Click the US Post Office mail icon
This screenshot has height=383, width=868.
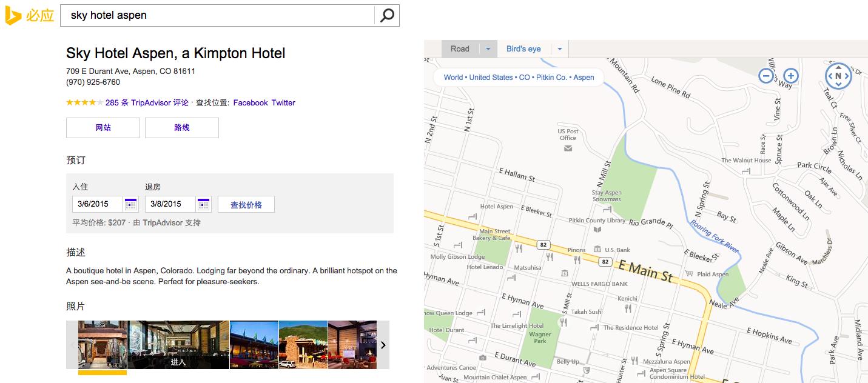pos(568,147)
